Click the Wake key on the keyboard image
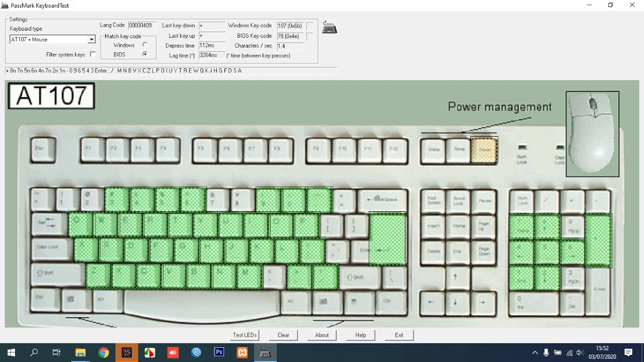644x362 pixels. tap(434, 150)
